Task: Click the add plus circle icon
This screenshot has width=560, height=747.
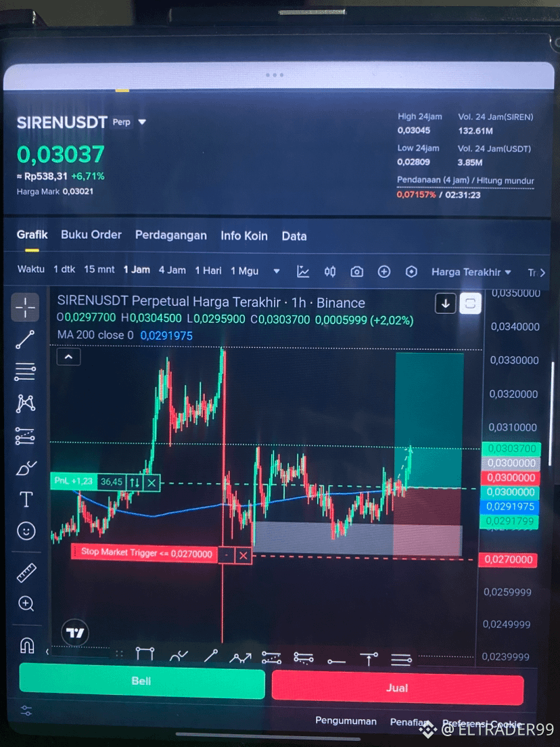Action: [x=383, y=271]
